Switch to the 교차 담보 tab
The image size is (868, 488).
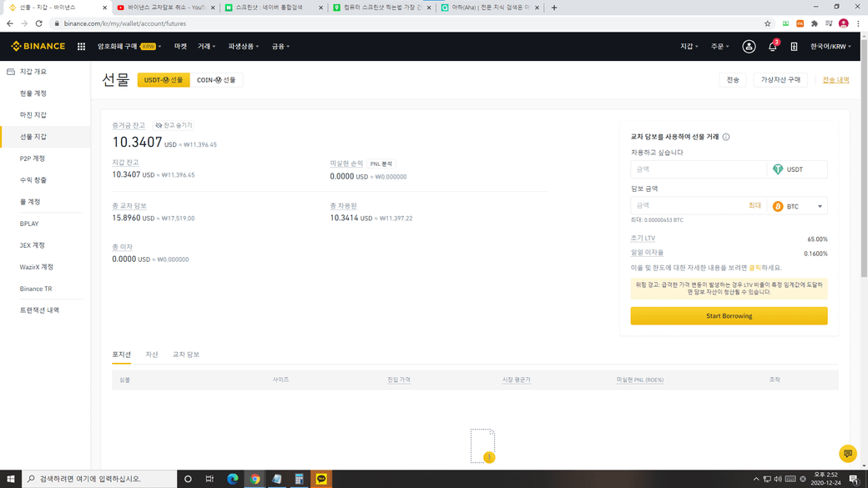pos(186,355)
